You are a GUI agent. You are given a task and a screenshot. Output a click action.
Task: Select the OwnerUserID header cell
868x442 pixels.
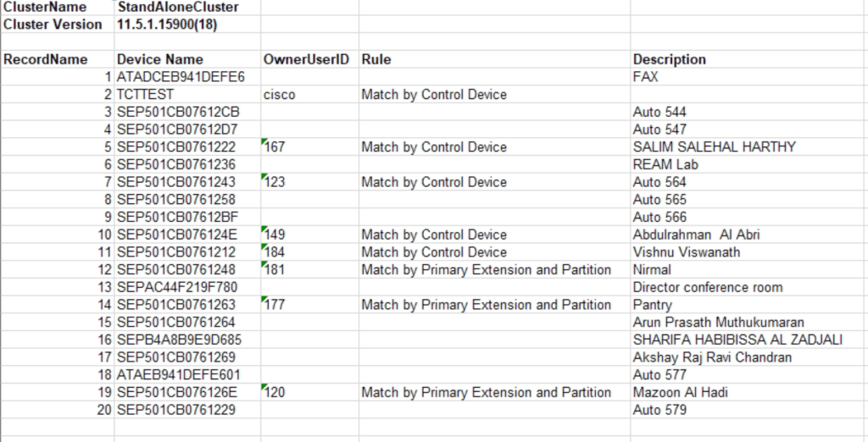tap(305, 59)
